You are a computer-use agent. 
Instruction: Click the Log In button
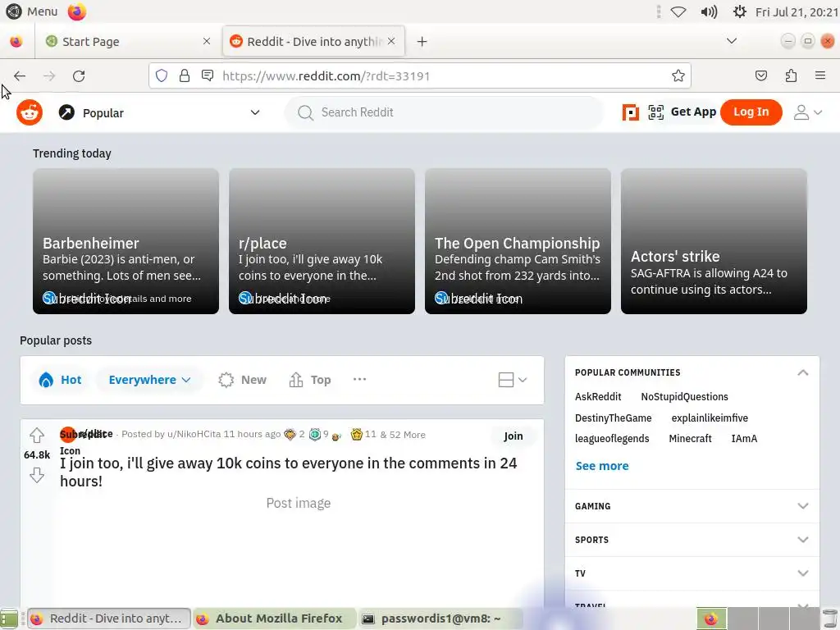click(751, 112)
